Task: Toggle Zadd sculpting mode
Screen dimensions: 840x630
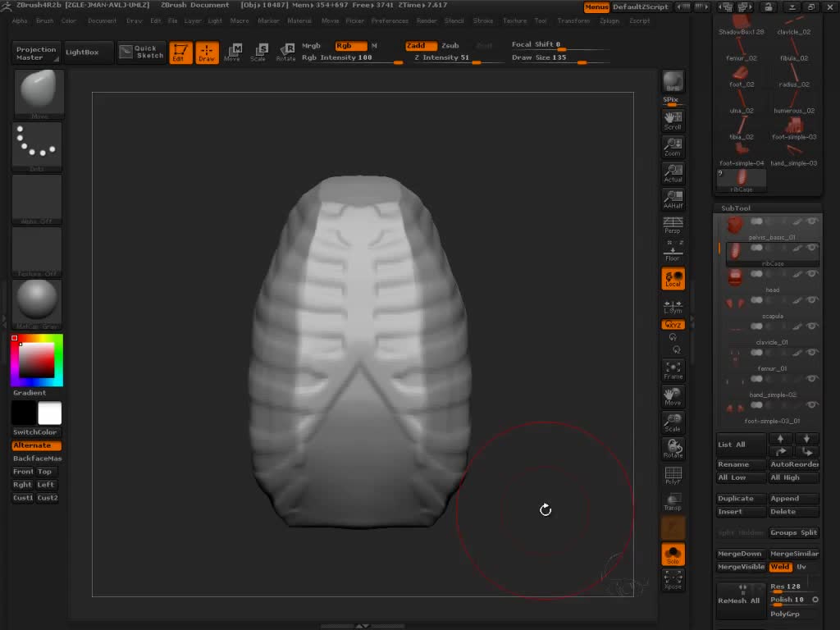Action: 421,46
